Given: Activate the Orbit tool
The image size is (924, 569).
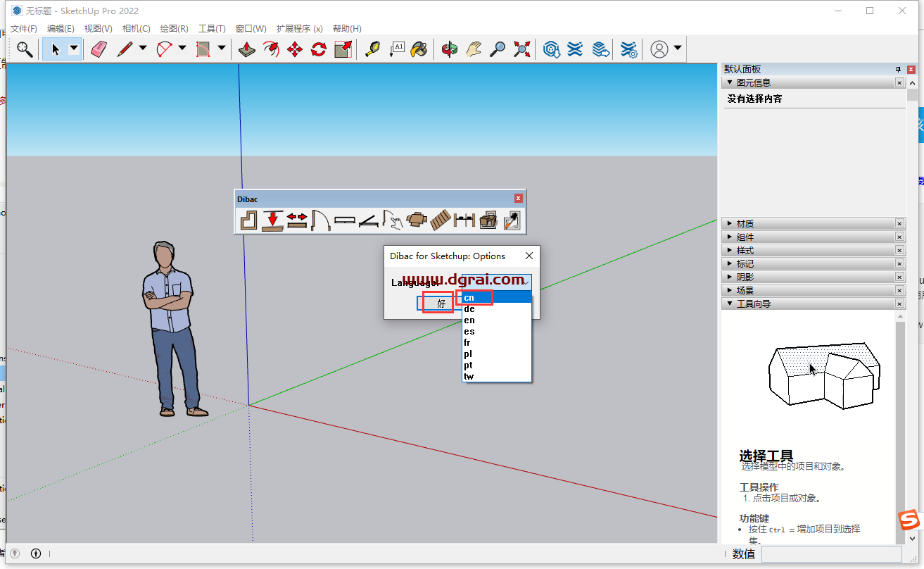Looking at the screenshot, I should point(450,49).
